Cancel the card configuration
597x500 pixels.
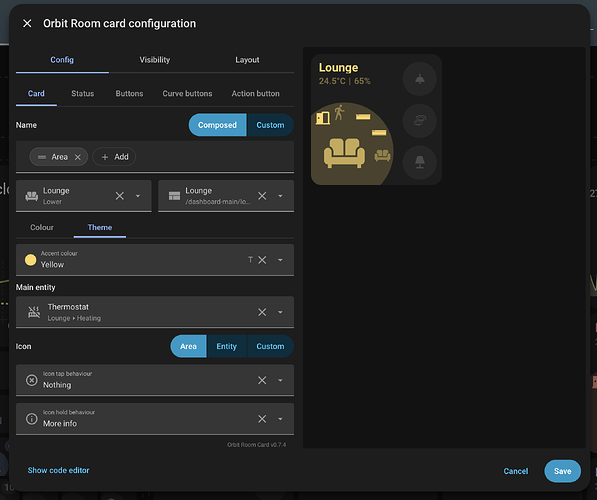[516, 471]
